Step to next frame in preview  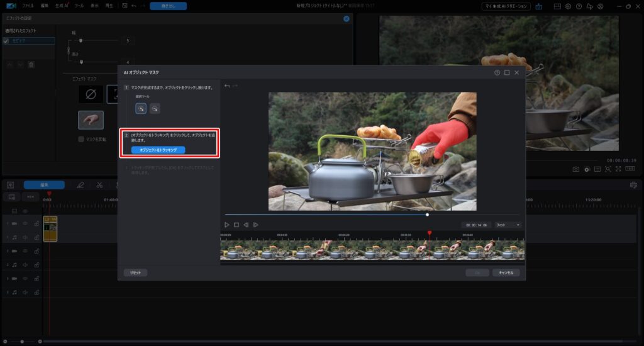255,225
